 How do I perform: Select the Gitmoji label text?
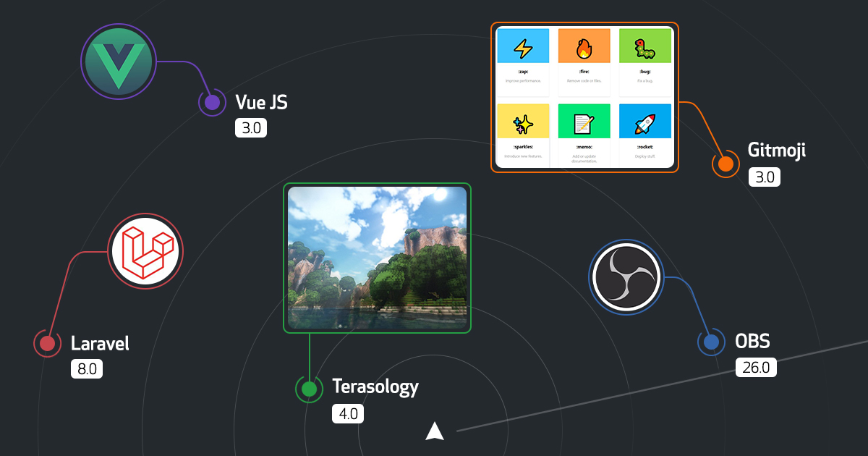[x=776, y=151]
